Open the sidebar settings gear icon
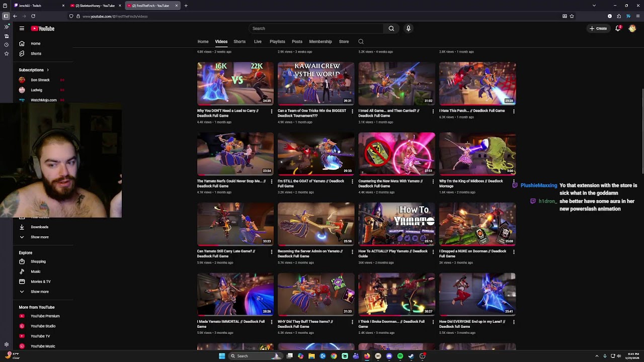Viewport: 644px width, 362px height. (x=6, y=344)
